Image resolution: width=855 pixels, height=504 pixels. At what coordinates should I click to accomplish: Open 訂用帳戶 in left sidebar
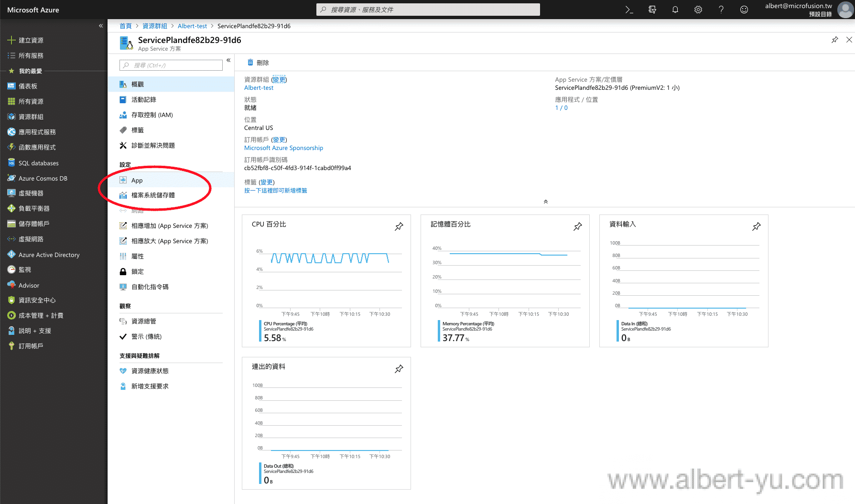tap(54, 346)
